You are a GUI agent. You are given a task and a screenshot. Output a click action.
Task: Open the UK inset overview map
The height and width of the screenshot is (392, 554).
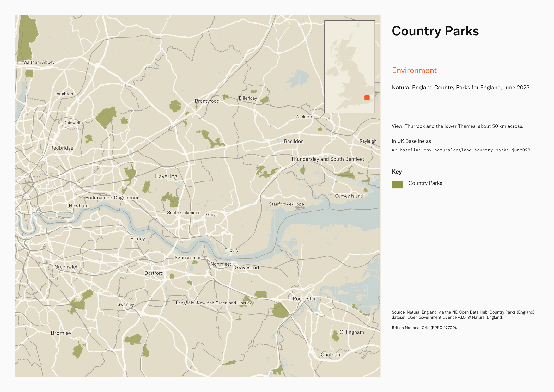point(350,67)
